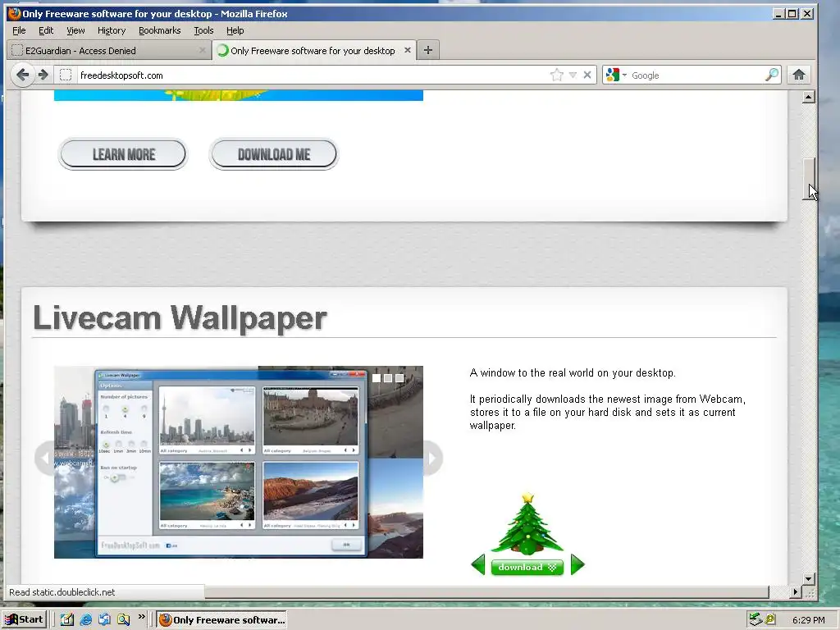Show the next slide with the right carousel arrow
This screenshot has width=840, height=630.
432,458
